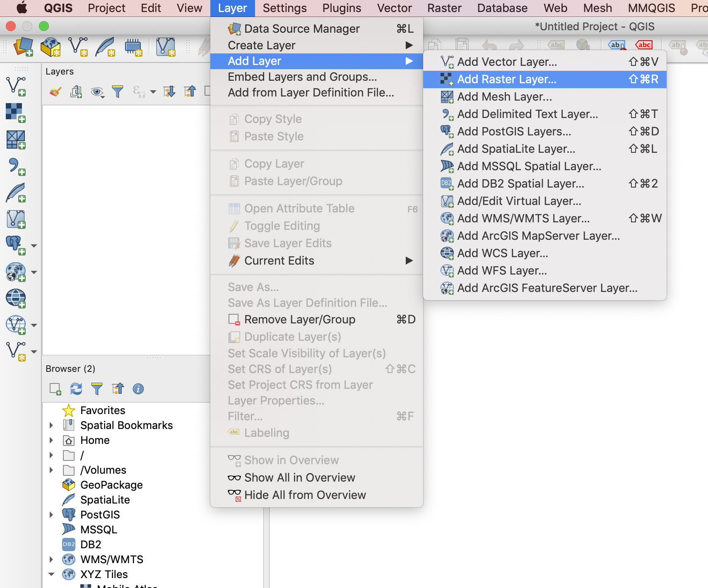Expand all layers in the Layers panel
708x588 pixels.
click(x=169, y=92)
